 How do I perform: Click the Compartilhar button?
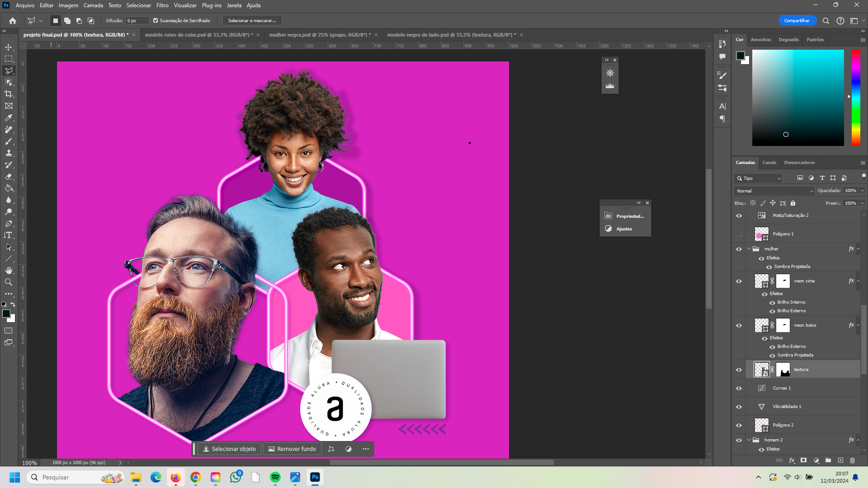[x=797, y=20]
